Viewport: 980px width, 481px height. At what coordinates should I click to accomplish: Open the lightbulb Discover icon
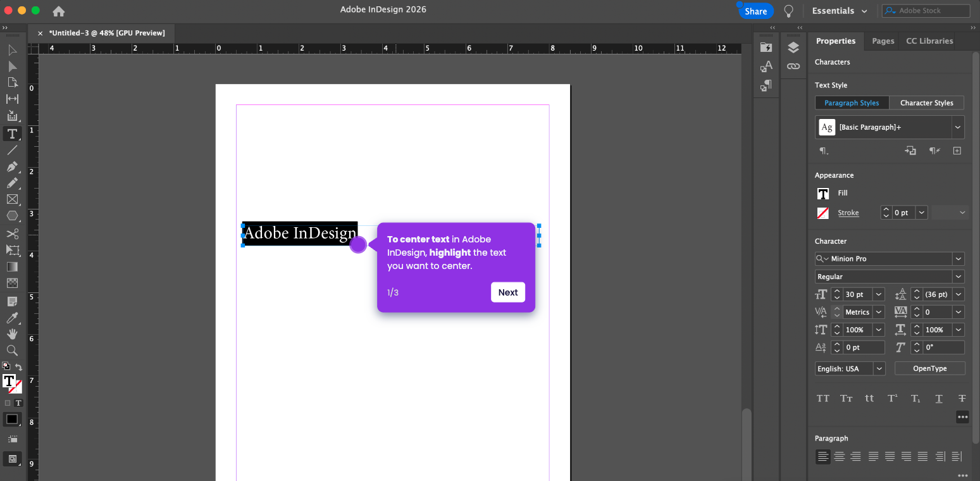788,11
